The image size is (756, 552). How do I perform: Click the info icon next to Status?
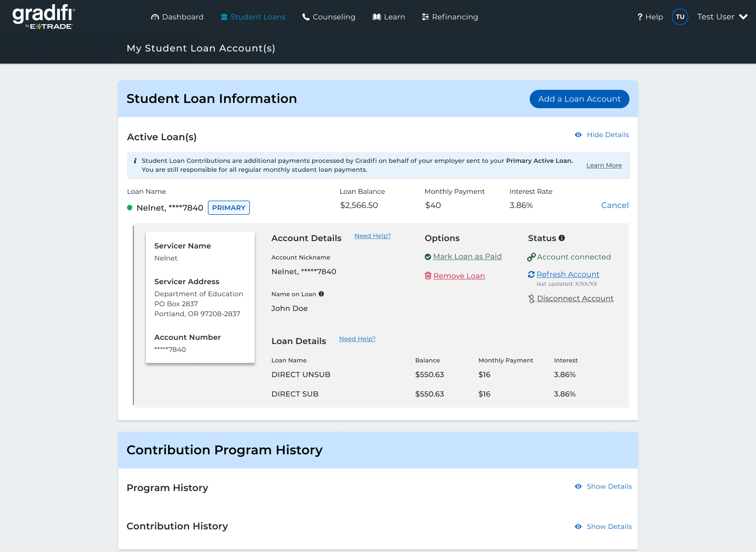562,238
